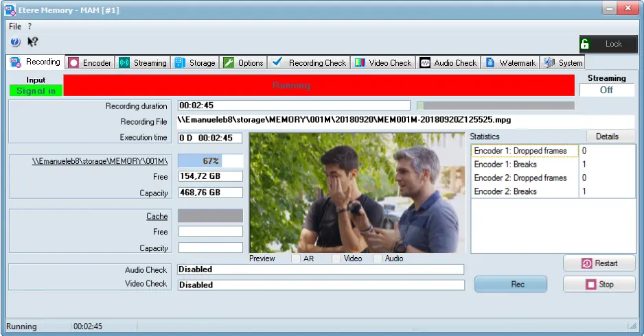Open the Watermark tab
Viewport: 644px width, 336px height.
tap(511, 62)
